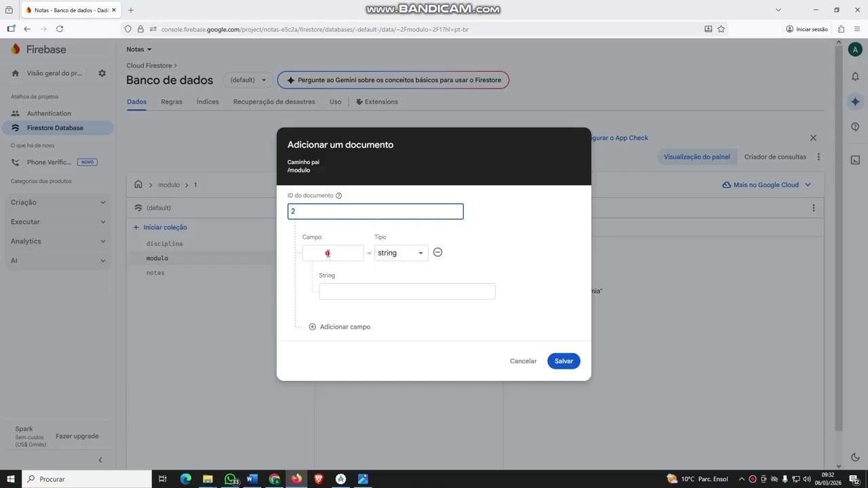Toggle dark mode moon icon
This screenshot has height=488, width=868.
[855, 457]
